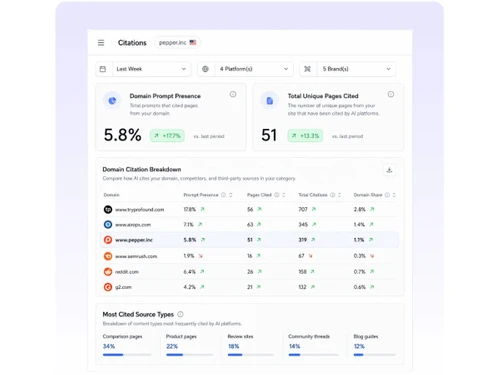
Task: Click the 2.8% domain share value
Action: pos(360,209)
